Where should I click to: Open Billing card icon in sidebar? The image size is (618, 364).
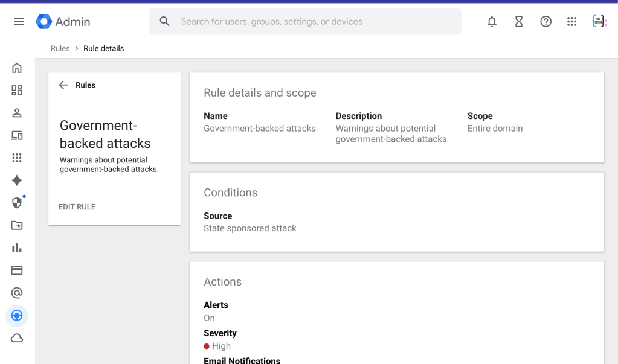click(17, 270)
